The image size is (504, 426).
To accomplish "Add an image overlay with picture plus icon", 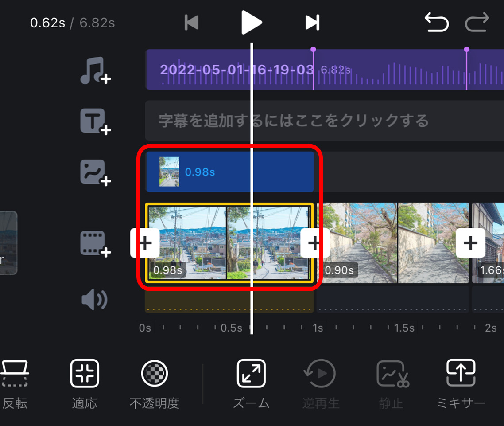I will click(x=96, y=172).
